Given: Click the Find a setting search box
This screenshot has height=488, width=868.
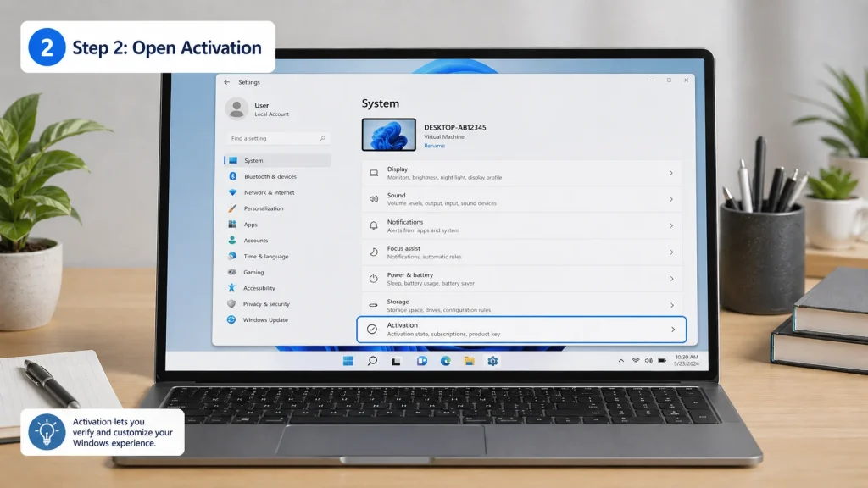Looking at the screenshot, I should click(271, 137).
